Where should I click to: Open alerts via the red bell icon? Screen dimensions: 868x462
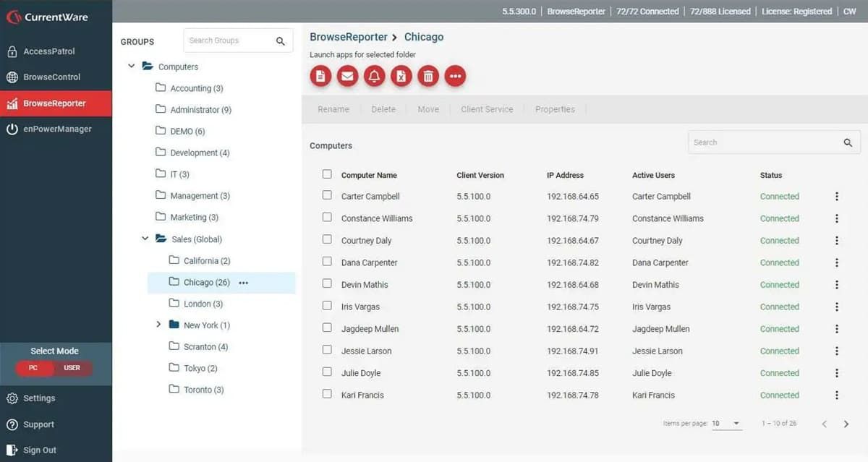[375, 76]
